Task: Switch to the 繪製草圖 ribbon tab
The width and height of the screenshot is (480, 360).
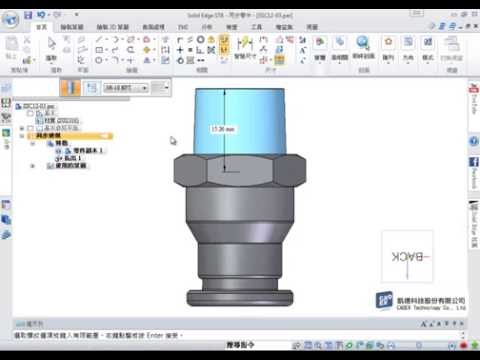Action: tap(72, 27)
